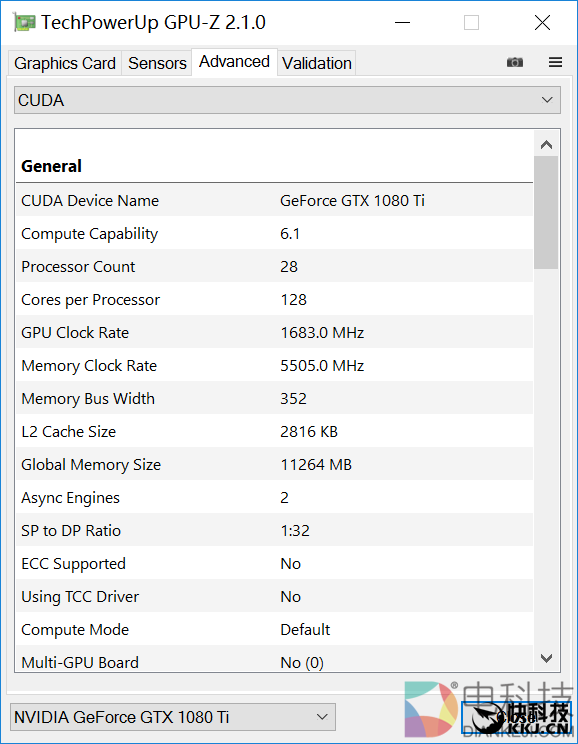Click the 11264 MB value
The image size is (578, 744).
(x=316, y=465)
